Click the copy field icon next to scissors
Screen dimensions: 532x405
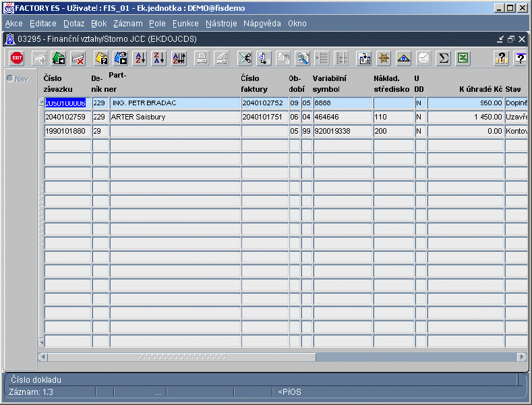tap(264, 58)
